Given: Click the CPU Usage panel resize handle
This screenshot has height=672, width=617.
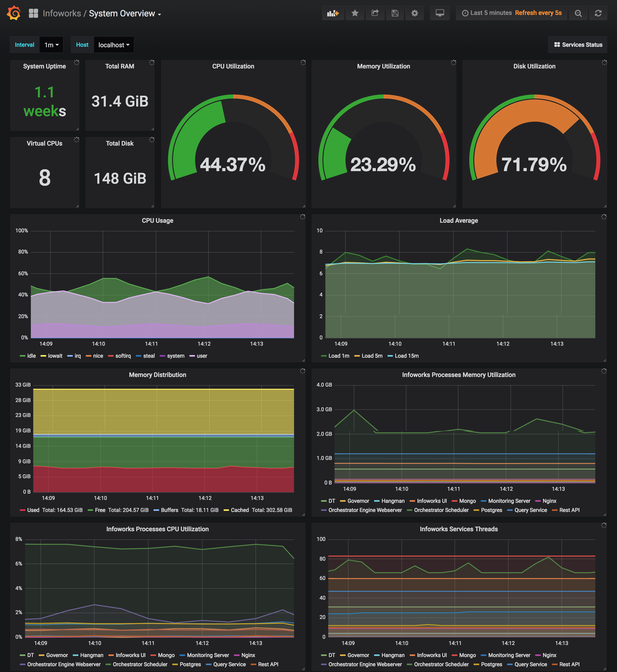Looking at the screenshot, I should point(303,361).
